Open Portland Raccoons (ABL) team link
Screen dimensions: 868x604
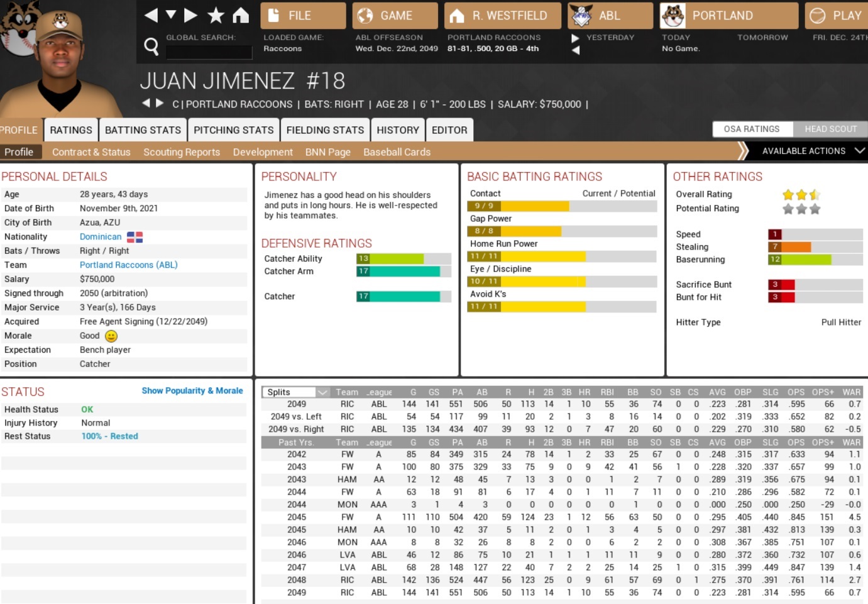click(128, 265)
